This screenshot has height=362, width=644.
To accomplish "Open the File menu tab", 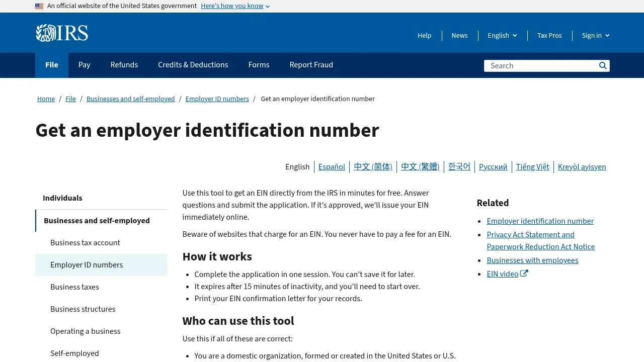I will 52,65.
